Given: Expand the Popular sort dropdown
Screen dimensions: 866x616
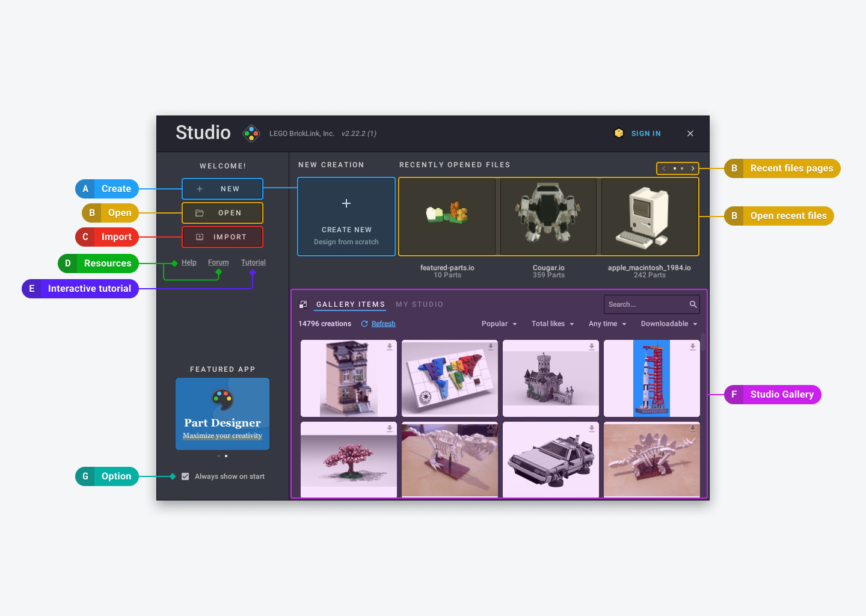Looking at the screenshot, I should 499,324.
